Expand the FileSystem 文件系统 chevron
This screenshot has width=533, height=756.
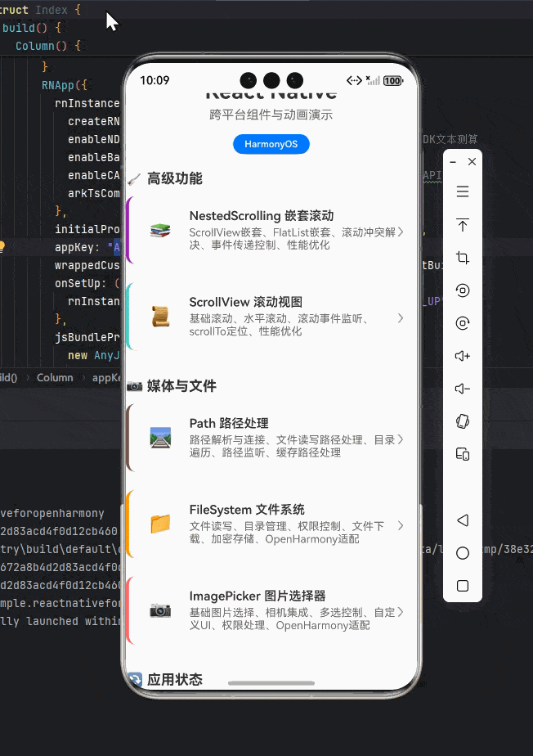pos(401,525)
